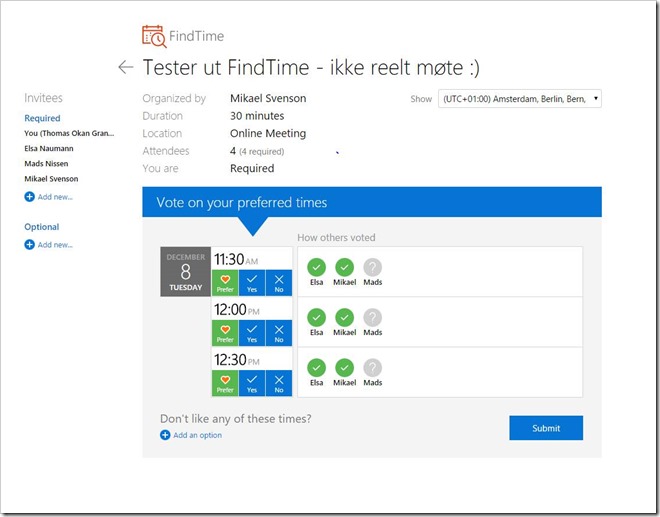The height and width of the screenshot is (517, 660).
Task: Vote Yes for 11:30 AM
Action: tap(252, 283)
